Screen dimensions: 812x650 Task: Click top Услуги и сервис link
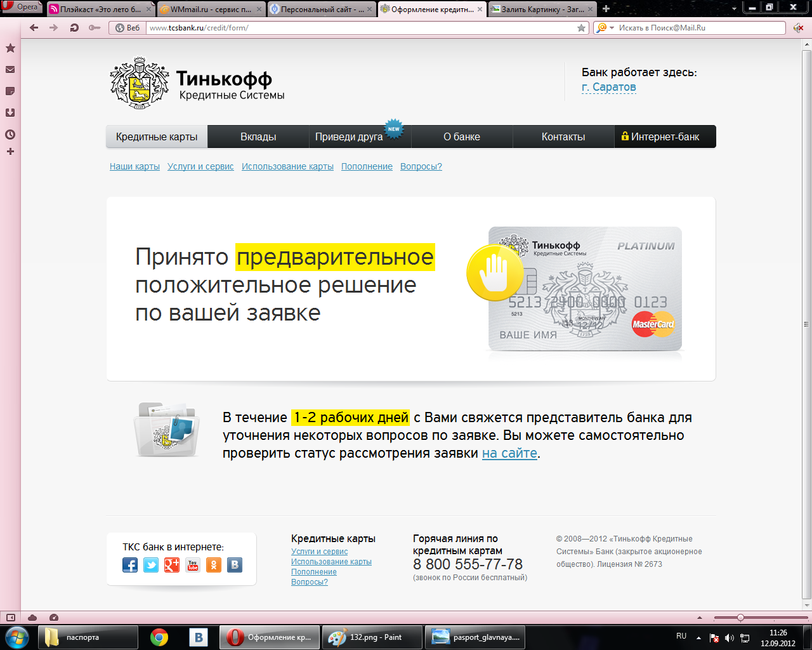(200, 166)
